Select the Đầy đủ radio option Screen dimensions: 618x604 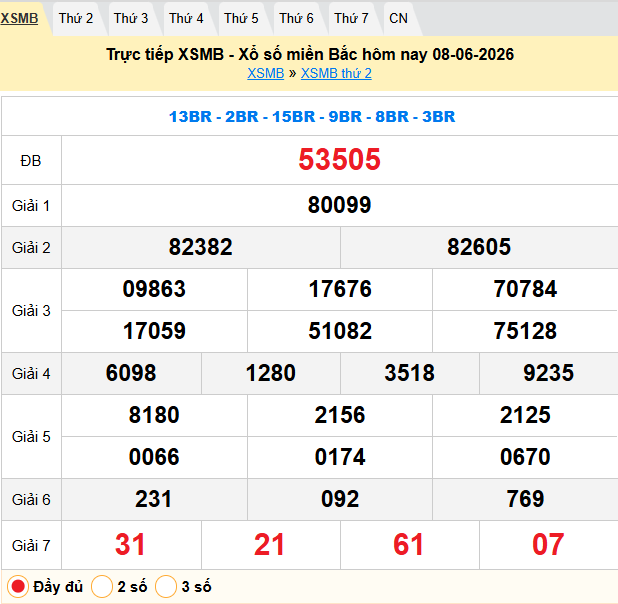(18, 587)
